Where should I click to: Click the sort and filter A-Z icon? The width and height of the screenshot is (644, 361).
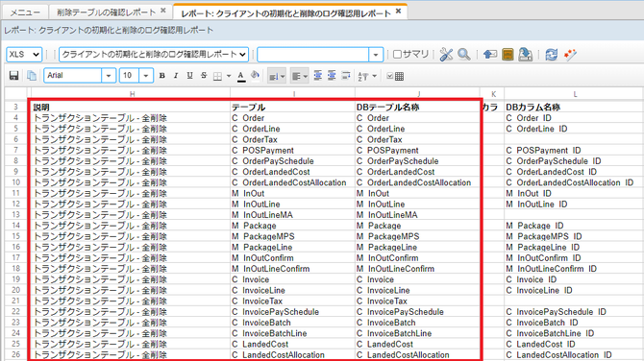pos(363,76)
